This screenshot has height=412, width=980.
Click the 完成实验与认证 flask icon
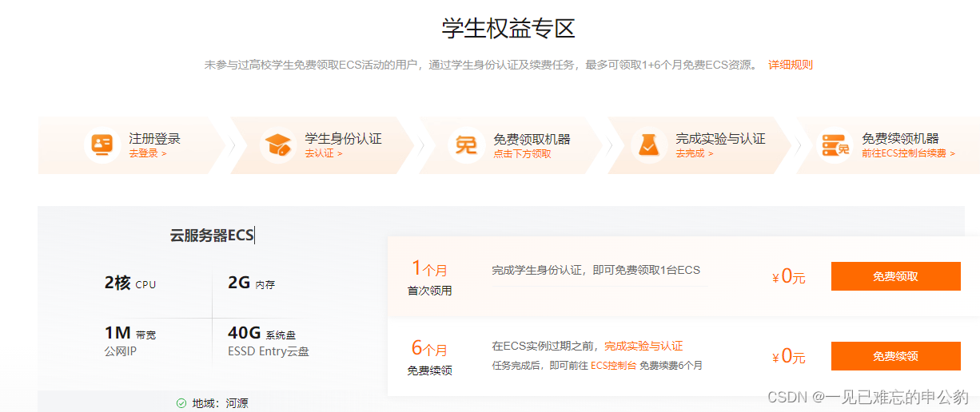tap(648, 145)
